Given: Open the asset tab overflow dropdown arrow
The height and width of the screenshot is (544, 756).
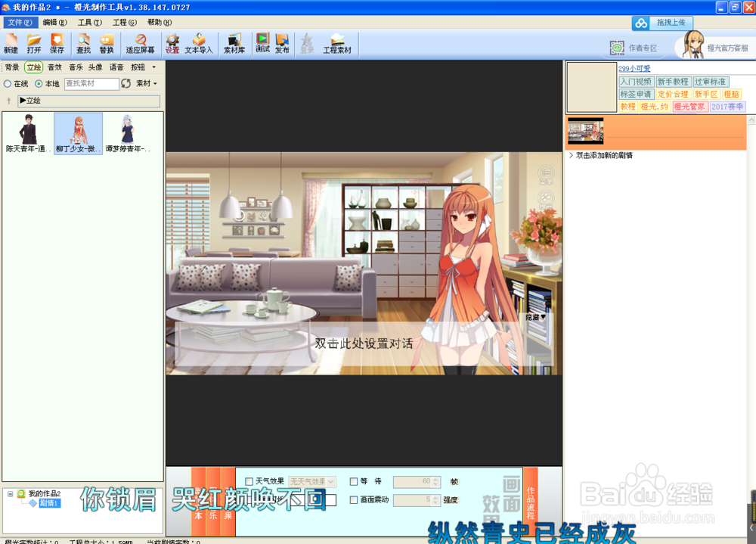Looking at the screenshot, I should [x=153, y=67].
